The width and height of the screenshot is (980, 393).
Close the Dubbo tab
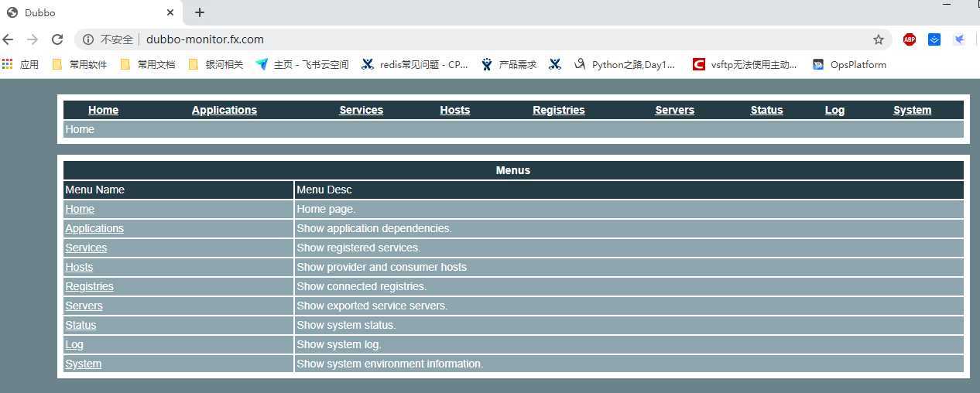pos(170,13)
